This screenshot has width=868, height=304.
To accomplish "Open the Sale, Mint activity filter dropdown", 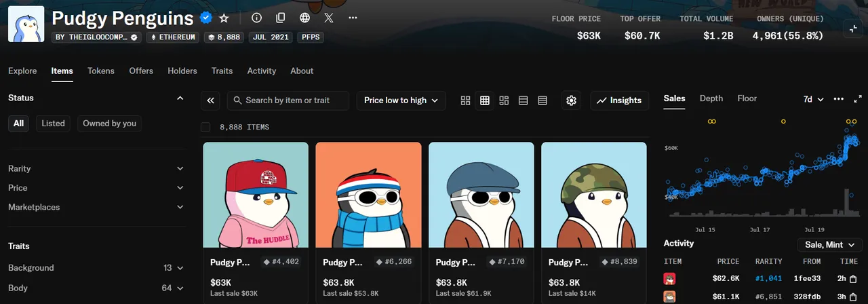I will click(x=829, y=245).
